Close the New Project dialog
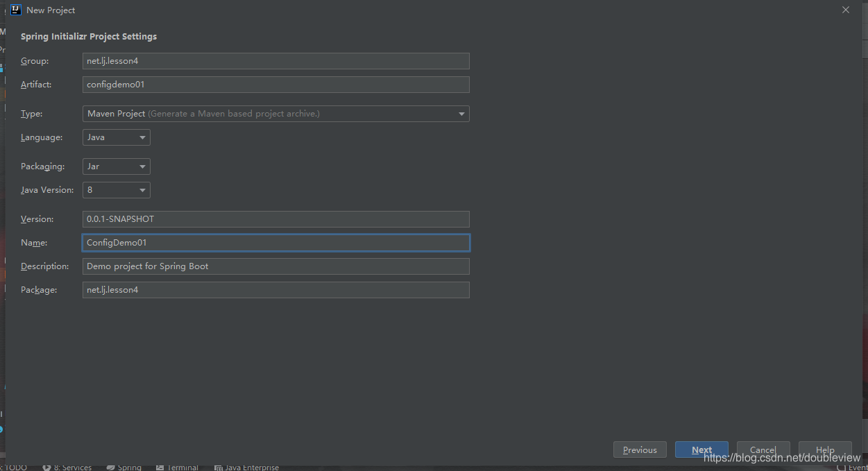Image resolution: width=868 pixels, height=471 pixels. (x=845, y=10)
